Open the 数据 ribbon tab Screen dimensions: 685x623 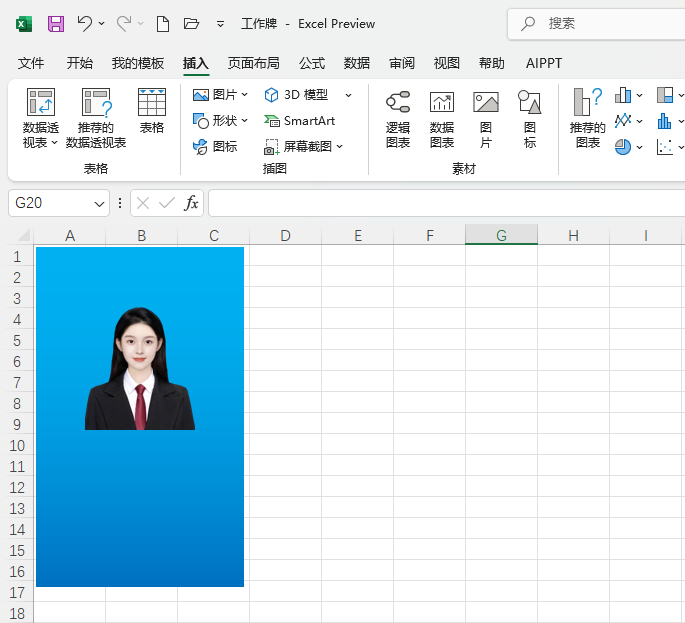tap(356, 63)
